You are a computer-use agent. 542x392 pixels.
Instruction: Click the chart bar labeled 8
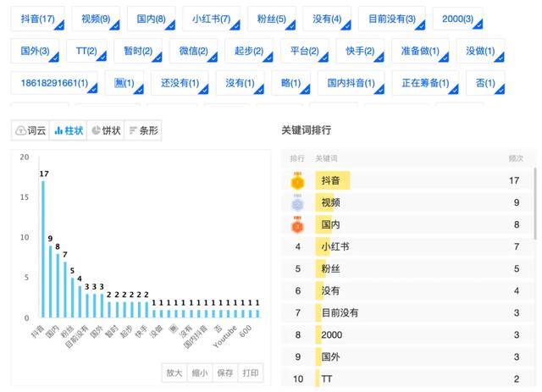(58, 285)
